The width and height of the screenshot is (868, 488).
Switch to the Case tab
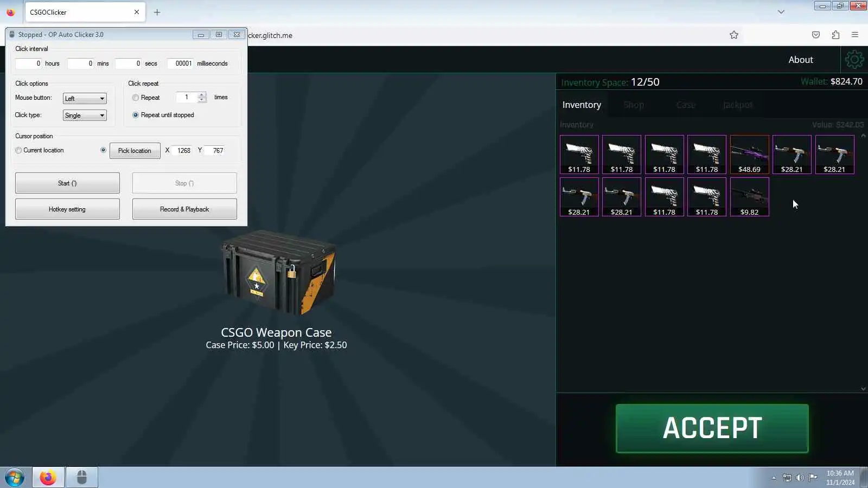tap(686, 105)
